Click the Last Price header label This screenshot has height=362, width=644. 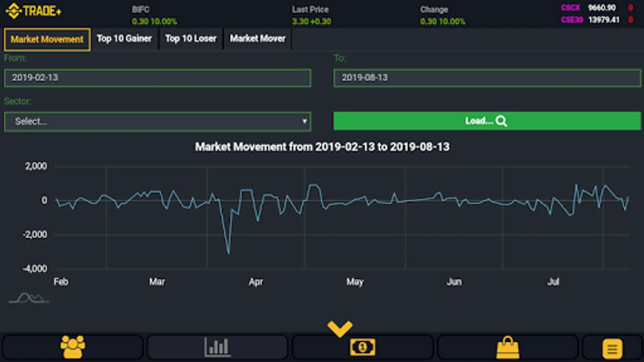[x=310, y=9]
